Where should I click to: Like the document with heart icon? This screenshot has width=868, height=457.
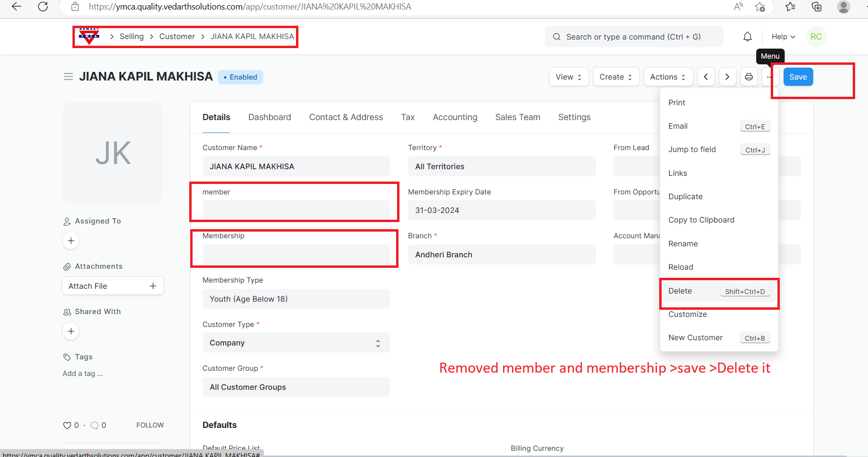(67, 425)
